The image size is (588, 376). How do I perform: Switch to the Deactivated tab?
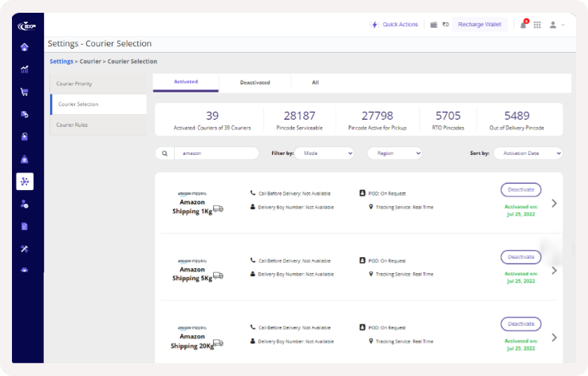tap(255, 82)
